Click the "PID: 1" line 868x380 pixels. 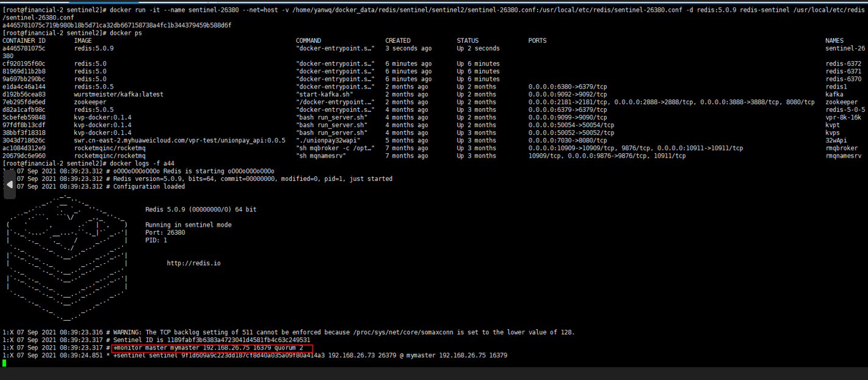click(x=156, y=240)
